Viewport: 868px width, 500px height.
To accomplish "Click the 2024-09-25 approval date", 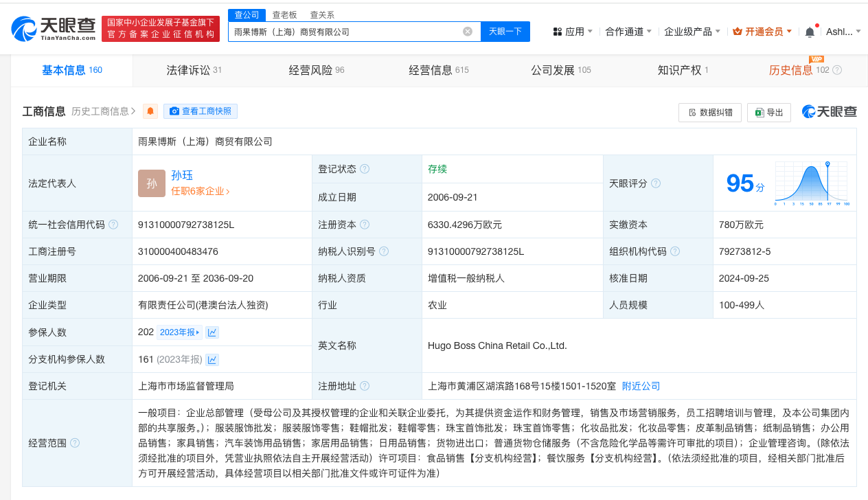I will click(x=745, y=278).
